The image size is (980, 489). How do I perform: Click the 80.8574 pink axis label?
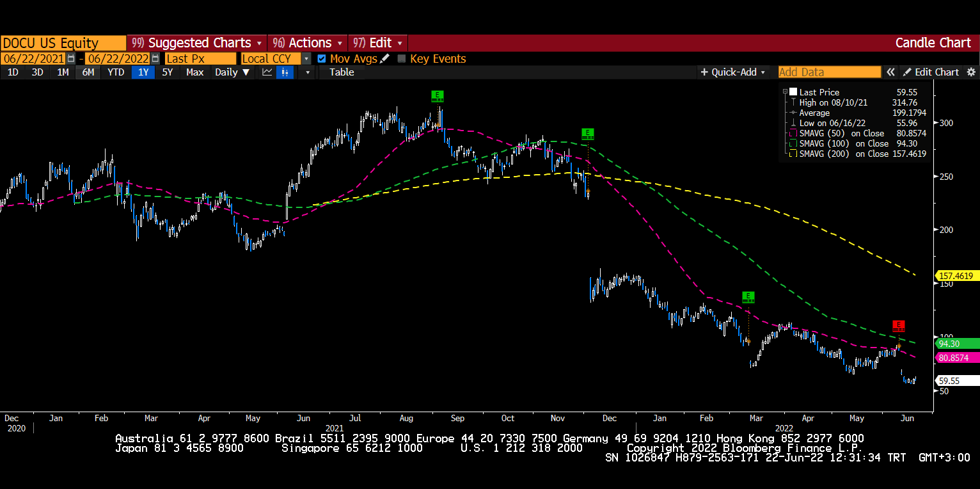pyautogui.click(x=958, y=358)
